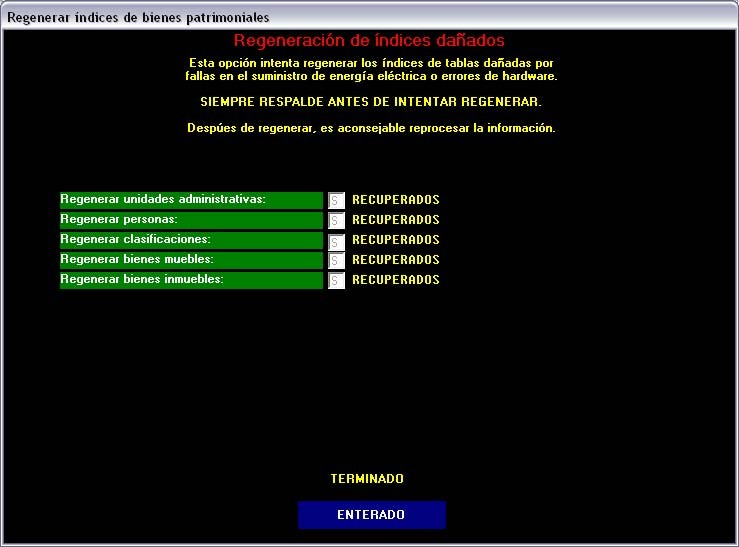Click the 'Regenerar clasificaciones:' label

click(191, 240)
